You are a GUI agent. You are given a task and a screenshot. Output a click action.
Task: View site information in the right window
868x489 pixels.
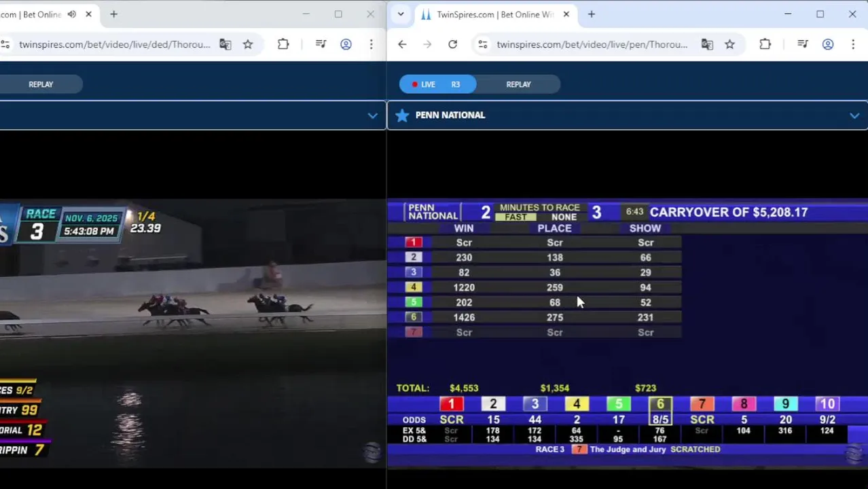pos(482,44)
